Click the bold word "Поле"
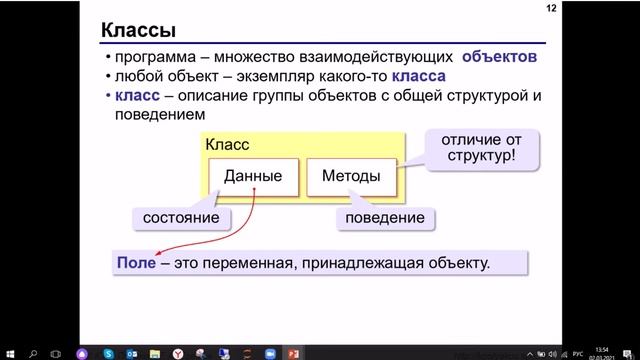 [x=136, y=262]
